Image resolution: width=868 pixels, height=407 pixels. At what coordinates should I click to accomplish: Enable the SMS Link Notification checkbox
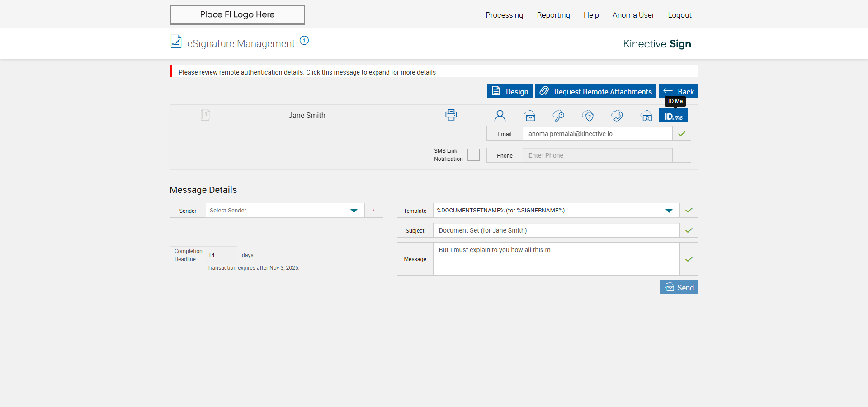pyautogui.click(x=473, y=155)
